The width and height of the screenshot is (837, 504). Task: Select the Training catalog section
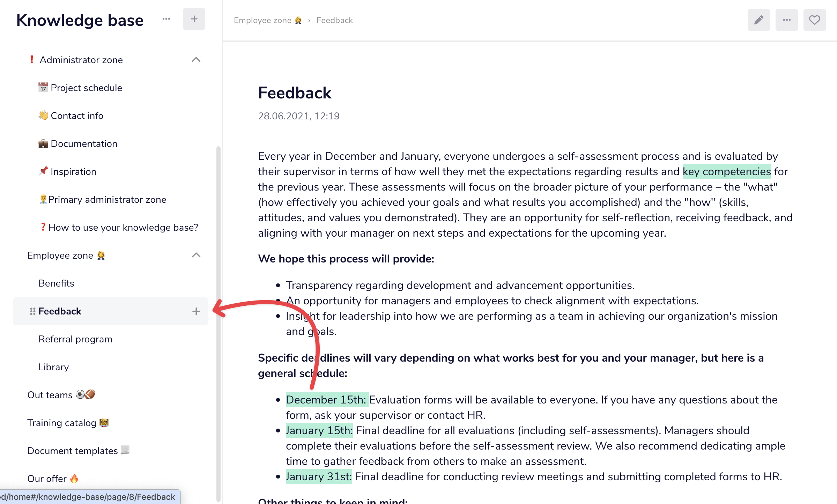click(x=68, y=423)
